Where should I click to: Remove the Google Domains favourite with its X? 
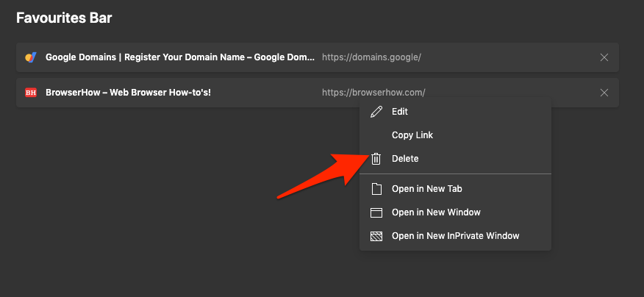(604, 57)
